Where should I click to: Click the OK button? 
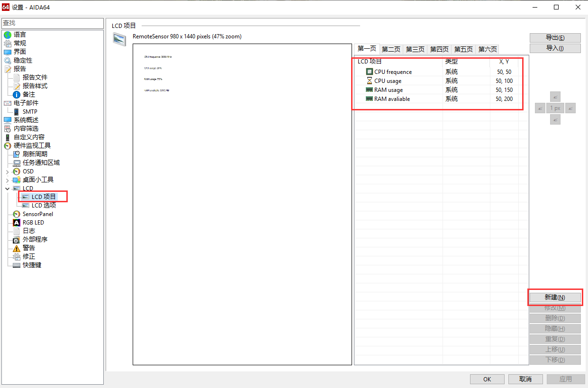click(x=487, y=379)
